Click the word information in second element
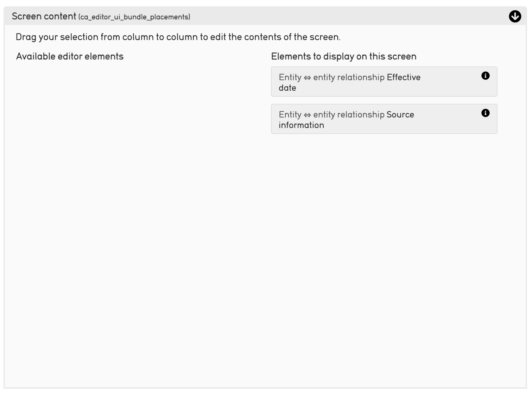This screenshot has height=394, width=532. 301,125
